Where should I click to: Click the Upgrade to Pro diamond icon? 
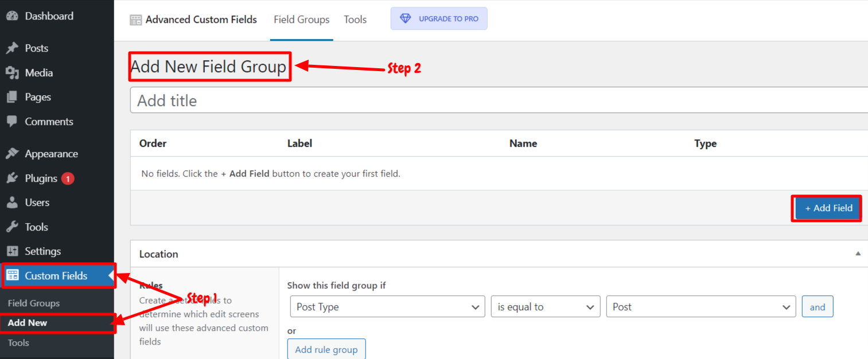[406, 18]
